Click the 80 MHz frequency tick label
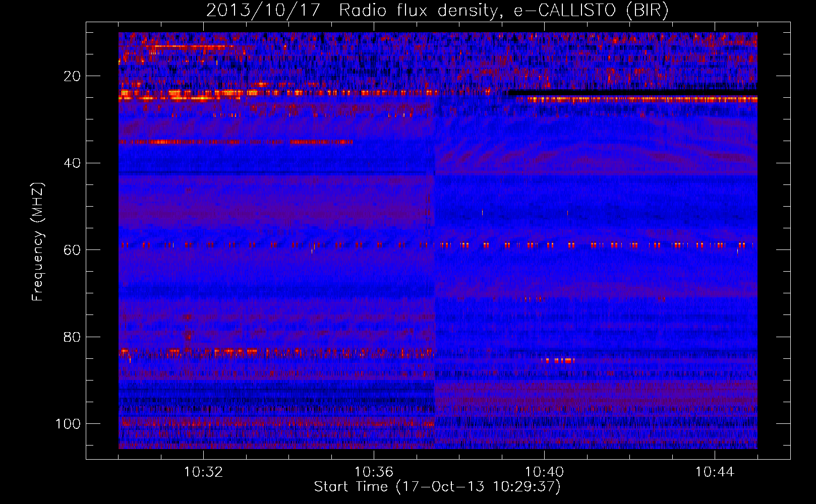Screen dimensions: 816x504 pos(73,337)
